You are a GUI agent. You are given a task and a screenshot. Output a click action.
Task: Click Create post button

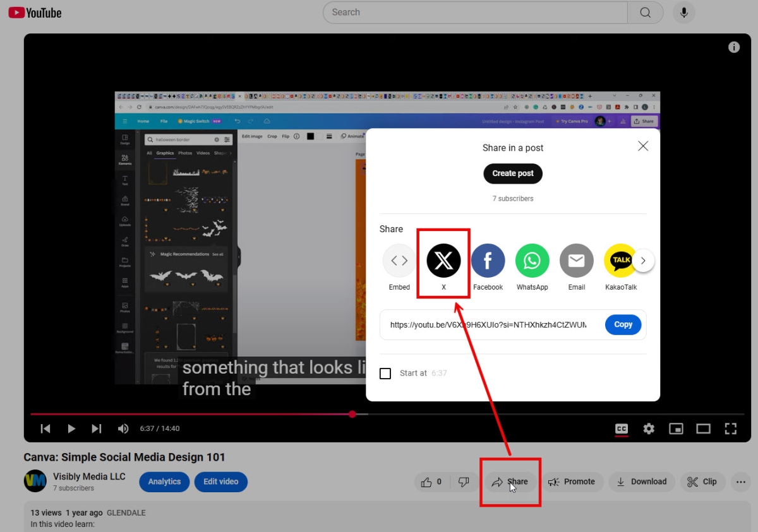click(x=513, y=174)
